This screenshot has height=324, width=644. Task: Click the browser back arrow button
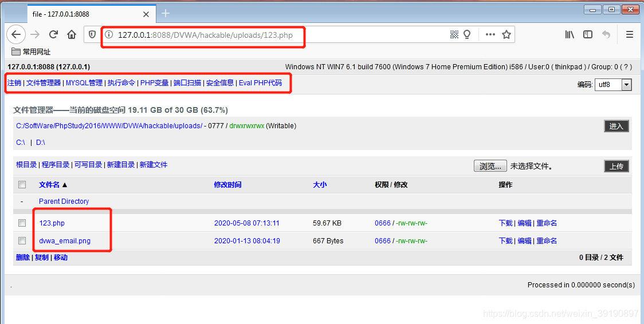click(x=16, y=34)
